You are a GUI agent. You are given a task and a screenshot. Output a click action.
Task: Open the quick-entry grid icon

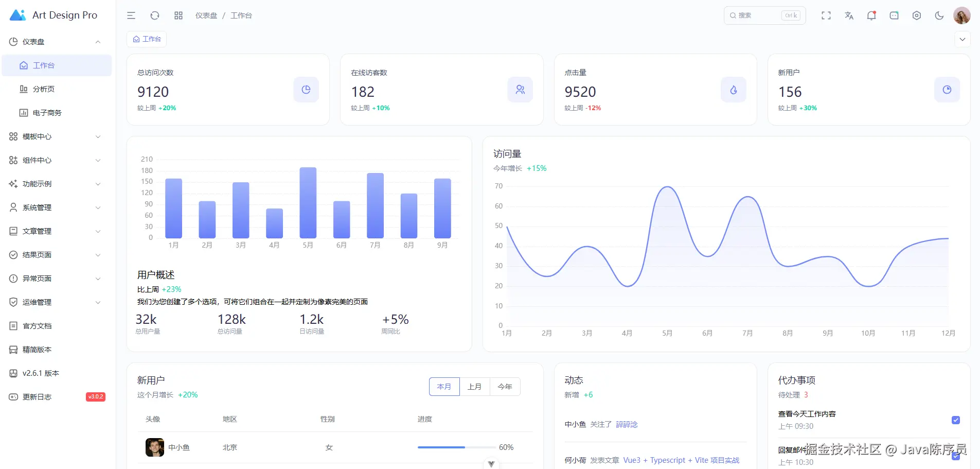[x=179, y=15]
